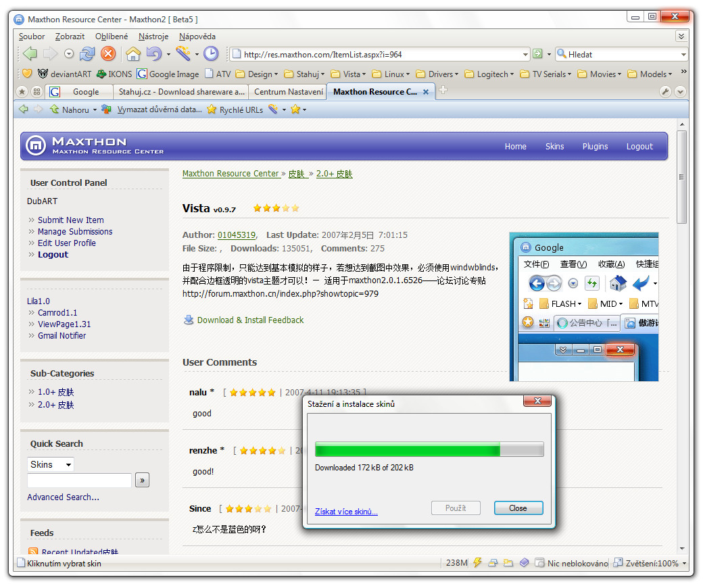Click Submit New Item link
The height and width of the screenshot is (588, 703).
pos(71,220)
